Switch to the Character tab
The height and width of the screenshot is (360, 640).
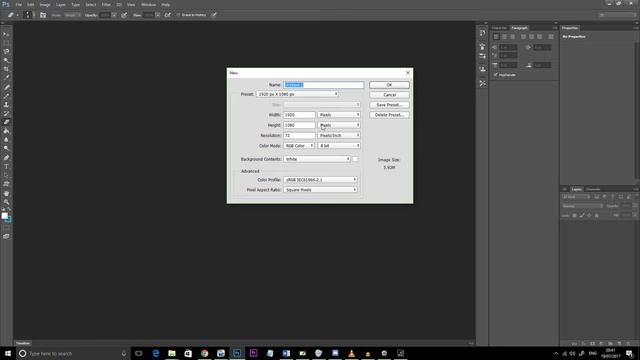pyautogui.click(x=499, y=28)
